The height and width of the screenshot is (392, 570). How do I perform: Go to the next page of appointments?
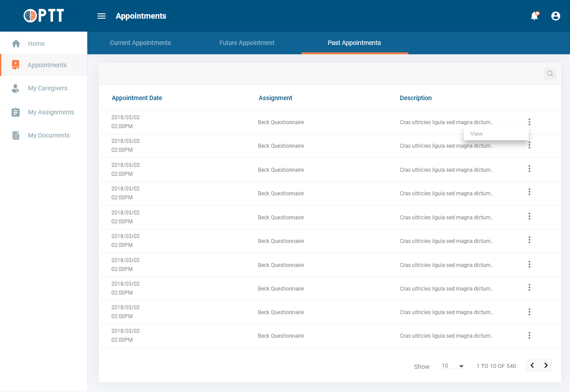tap(546, 365)
